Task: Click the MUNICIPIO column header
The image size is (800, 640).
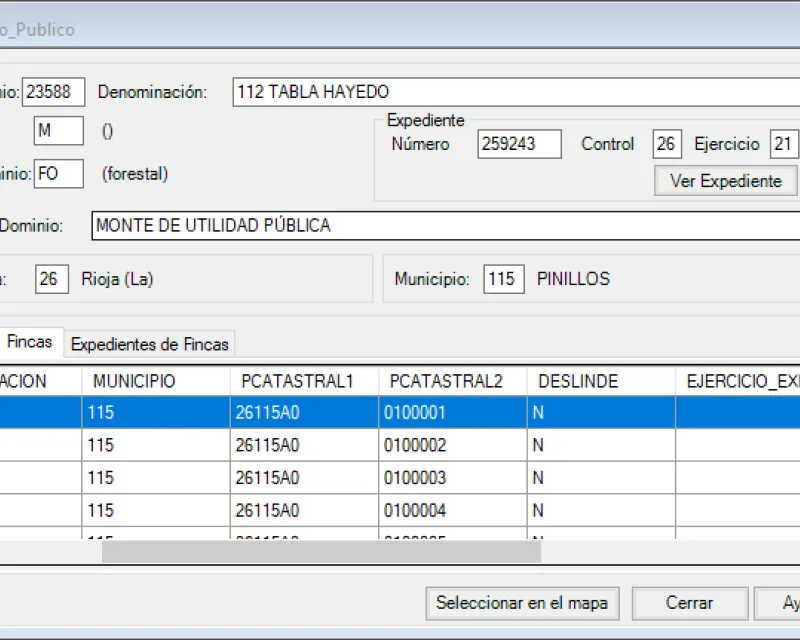Action: 126,381
